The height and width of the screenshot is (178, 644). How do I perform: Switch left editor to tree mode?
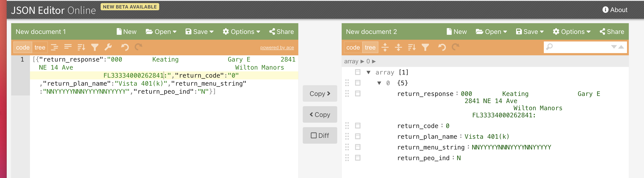tap(40, 47)
